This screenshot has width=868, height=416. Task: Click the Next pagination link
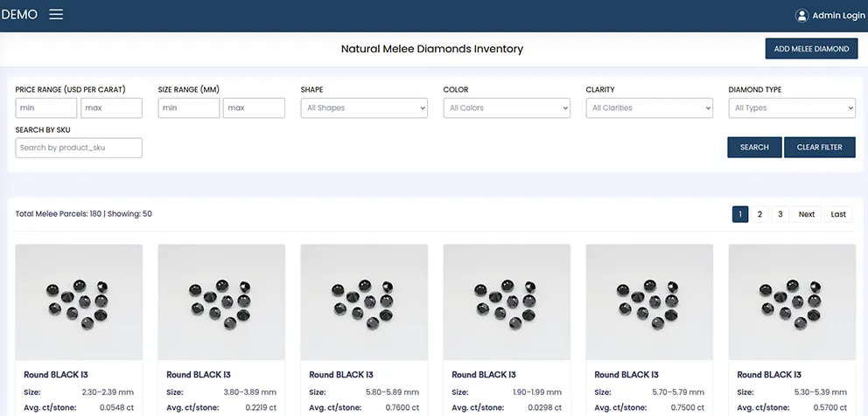pyautogui.click(x=806, y=214)
